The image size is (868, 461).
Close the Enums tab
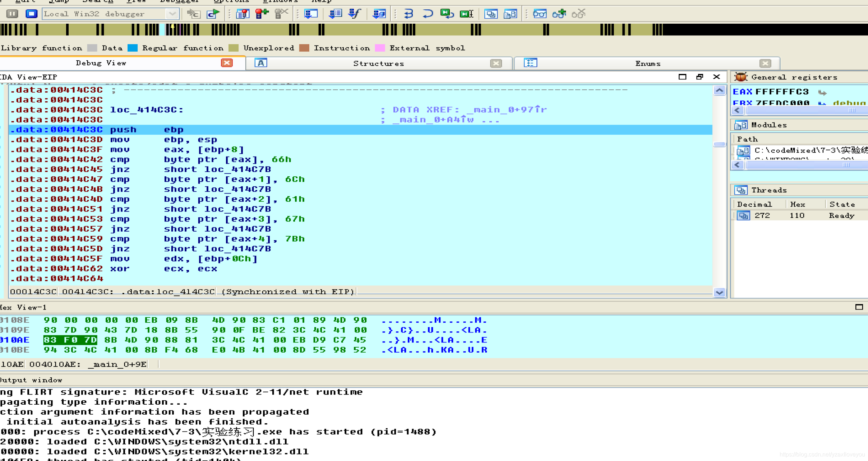pyautogui.click(x=765, y=64)
